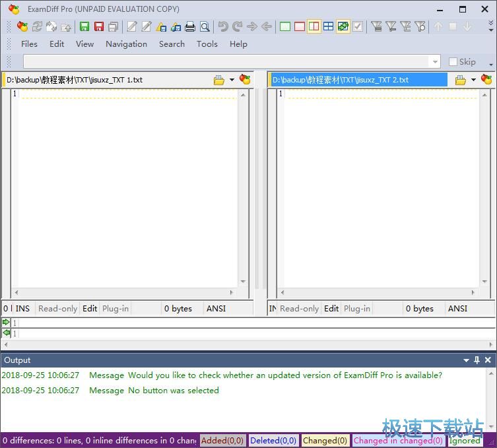Viewport: 497px width, 448px height.
Task: Click the Undo arrow icon
Action: [223, 27]
